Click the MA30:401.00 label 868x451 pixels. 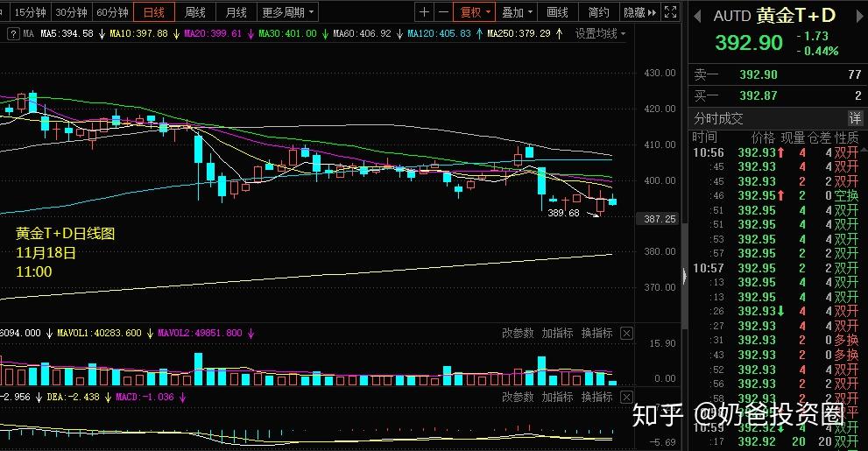coord(288,34)
